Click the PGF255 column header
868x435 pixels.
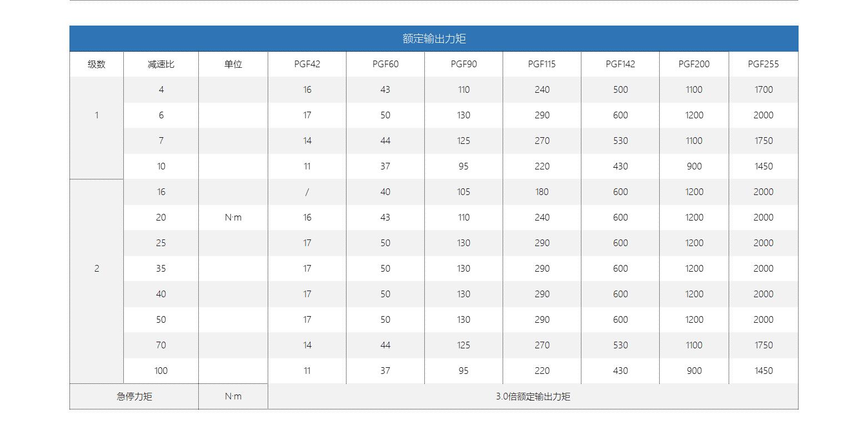[x=764, y=64]
